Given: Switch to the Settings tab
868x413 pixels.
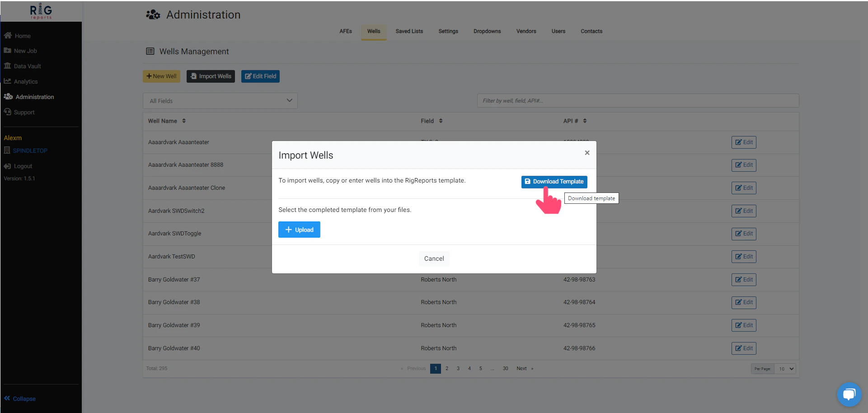Looking at the screenshot, I should [x=448, y=31].
